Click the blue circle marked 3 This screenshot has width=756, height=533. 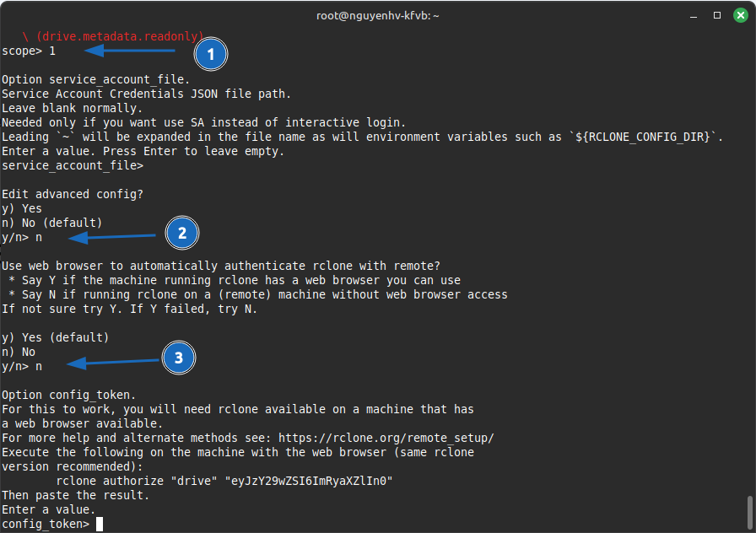point(178,358)
